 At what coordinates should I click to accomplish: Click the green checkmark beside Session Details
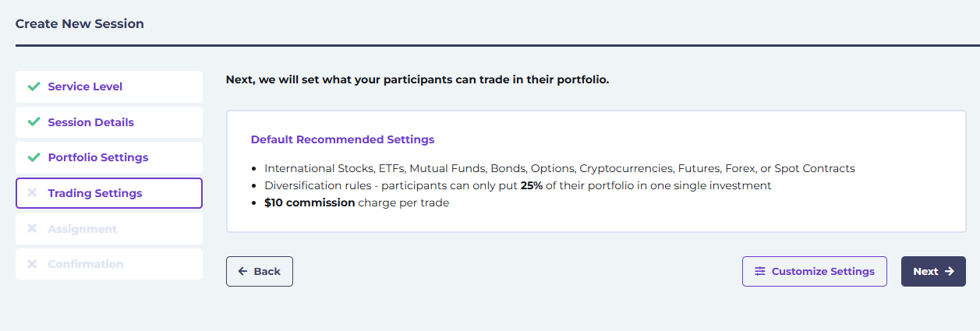[x=34, y=122]
